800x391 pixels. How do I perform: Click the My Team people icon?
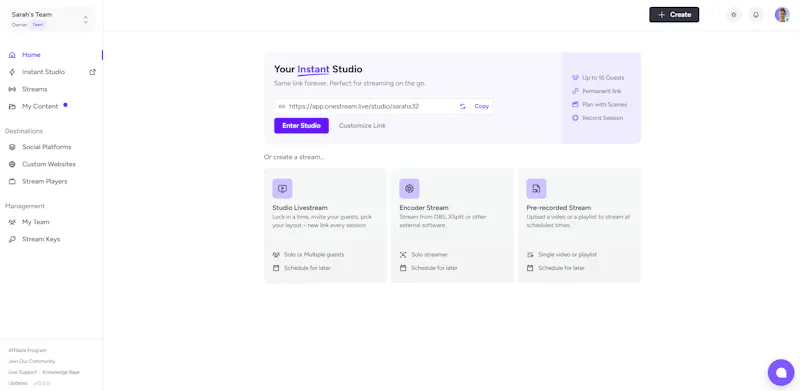(12, 222)
